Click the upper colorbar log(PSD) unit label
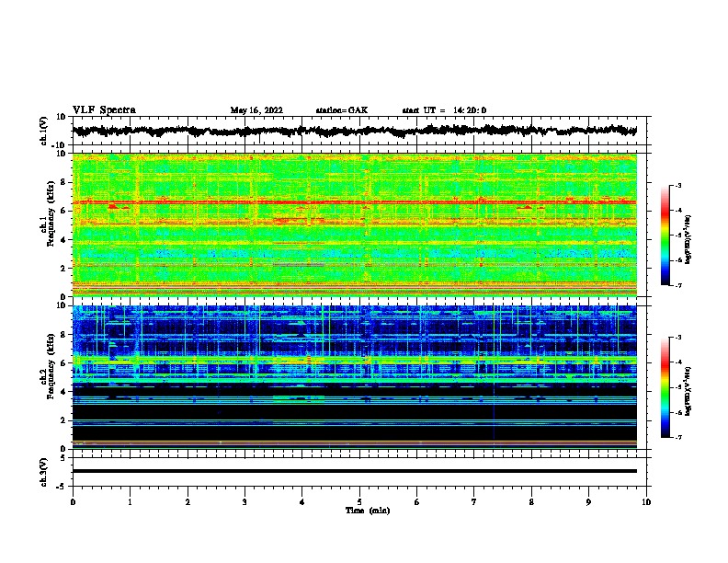This screenshot has height=563, width=728. point(688,239)
